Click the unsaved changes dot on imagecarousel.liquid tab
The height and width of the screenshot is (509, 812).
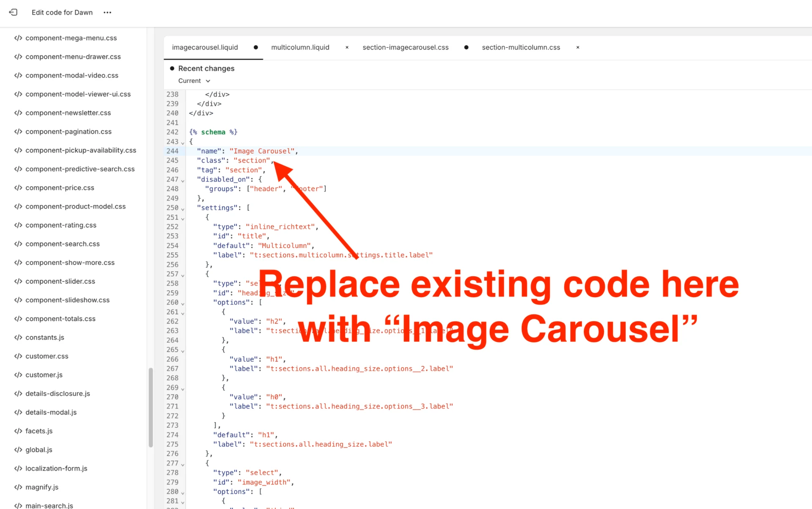[x=255, y=47]
